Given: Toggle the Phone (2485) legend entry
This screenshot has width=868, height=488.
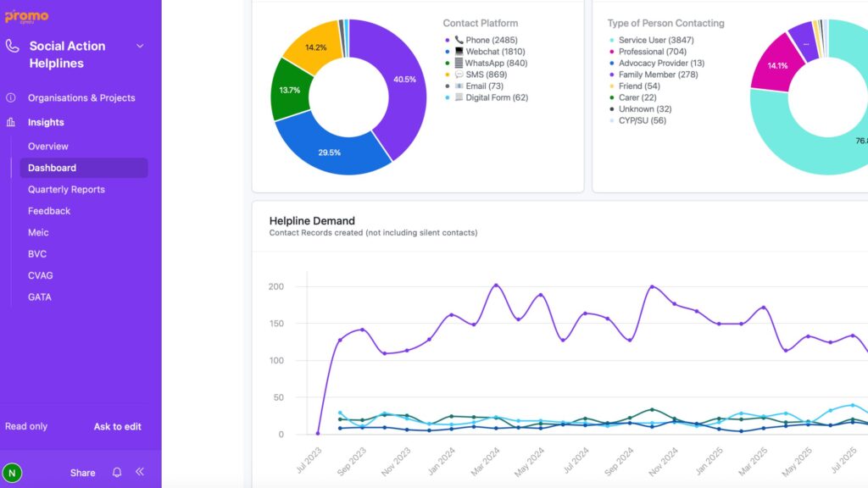Looking at the screenshot, I should pyautogui.click(x=492, y=40).
